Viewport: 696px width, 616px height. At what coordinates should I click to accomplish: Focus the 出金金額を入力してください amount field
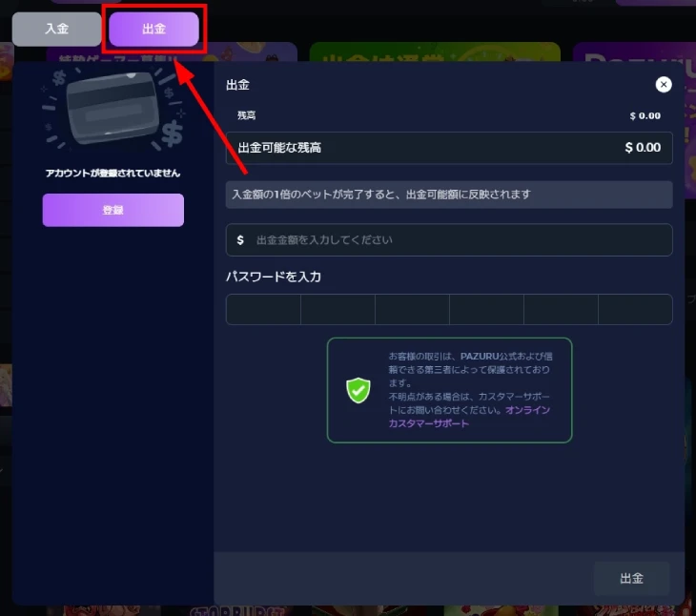449,240
